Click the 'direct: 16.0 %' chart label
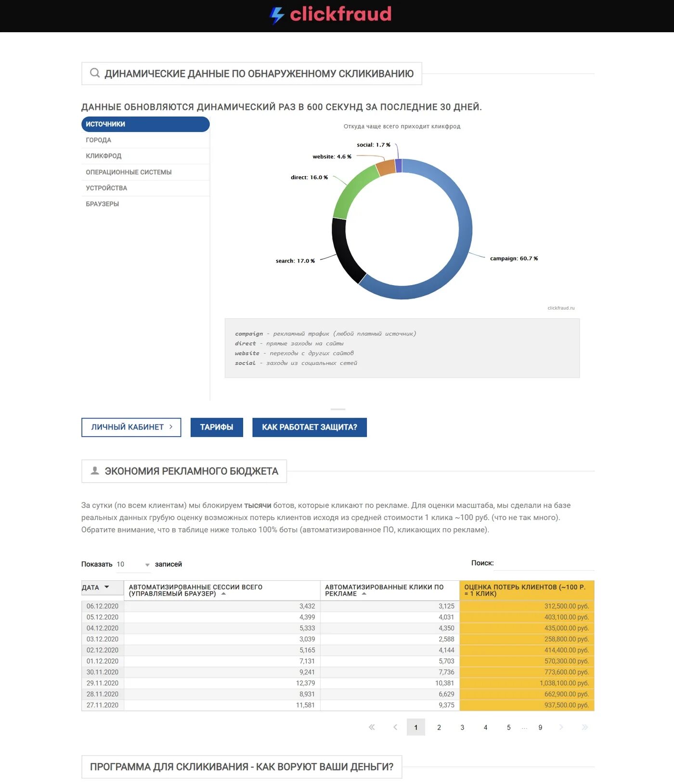Image resolution: width=674 pixels, height=784 pixels. (x=309, y=178)
